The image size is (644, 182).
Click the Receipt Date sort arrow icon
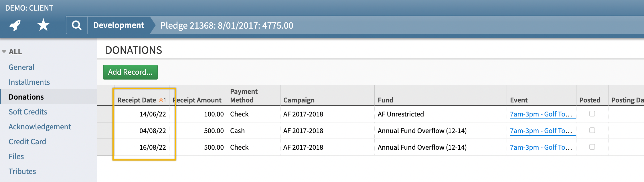click(x=161, y=100)
